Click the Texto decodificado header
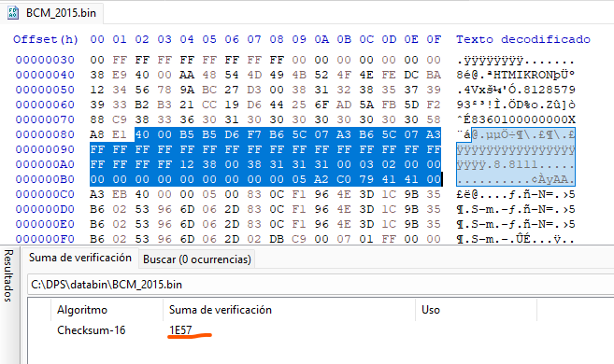The width and height of the screenshot is (614, 364). (522, 39)
